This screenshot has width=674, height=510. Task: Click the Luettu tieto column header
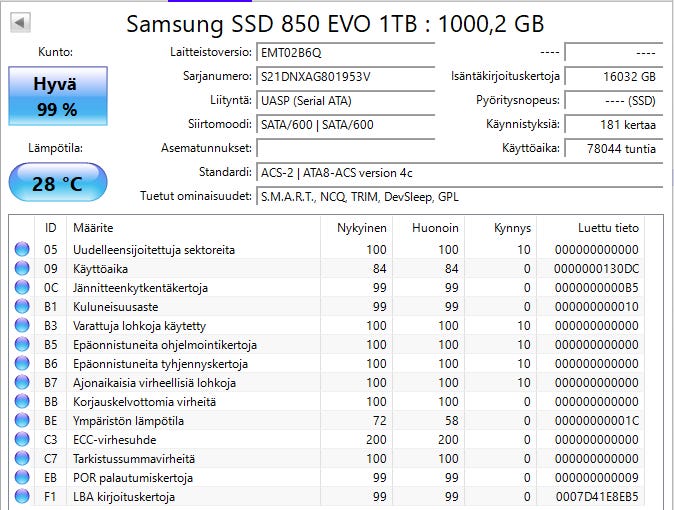pos(591,227)
